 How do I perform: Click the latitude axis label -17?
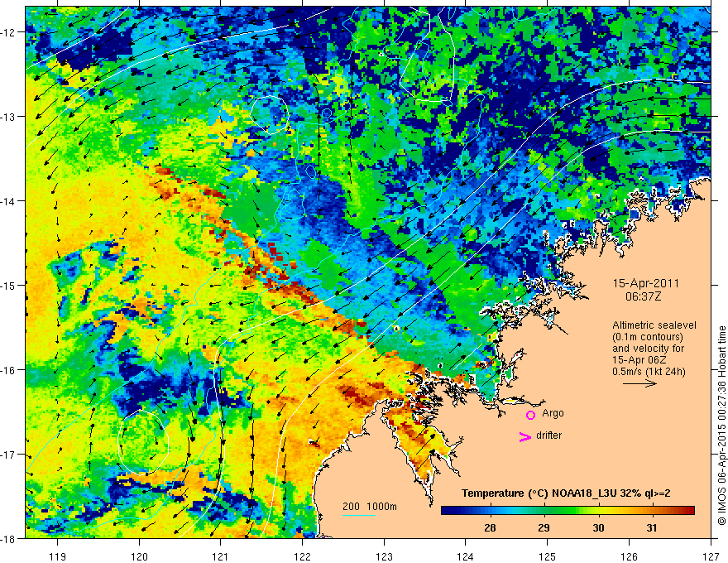coord(9,455)
